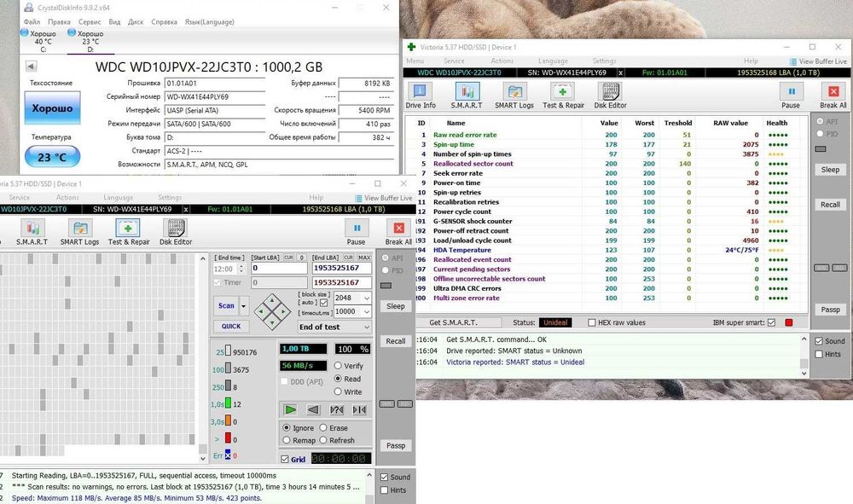The height and width of the screenshot is (504, 853).
Task: Select the Remap radio button
Action: pos(287,440)
